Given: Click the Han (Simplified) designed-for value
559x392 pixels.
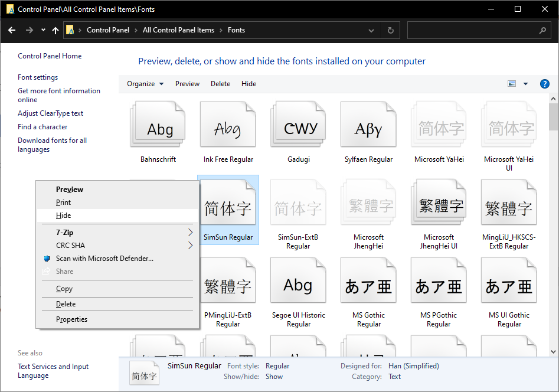Looking at the screenshot, I should click(414, 366).
